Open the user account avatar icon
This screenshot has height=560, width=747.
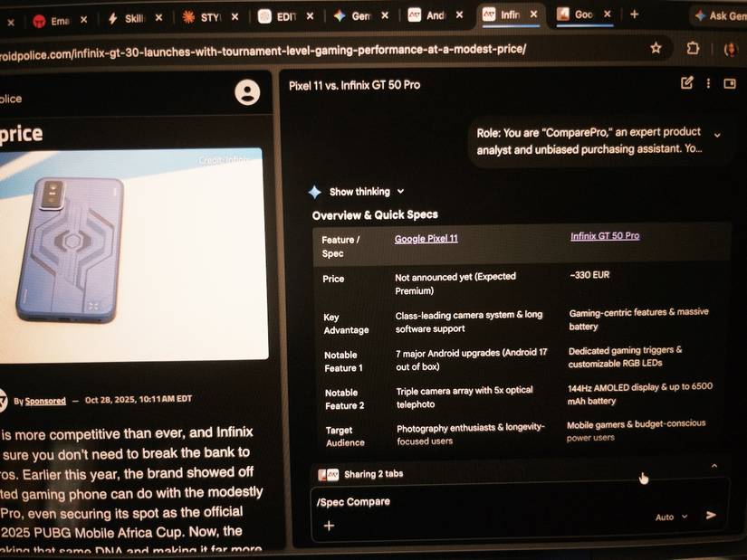click(247, 92)
